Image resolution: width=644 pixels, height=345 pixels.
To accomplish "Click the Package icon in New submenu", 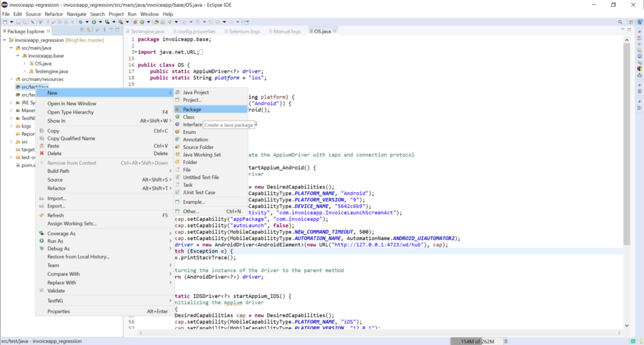I will pyautogui.click(x=177, y=109).
